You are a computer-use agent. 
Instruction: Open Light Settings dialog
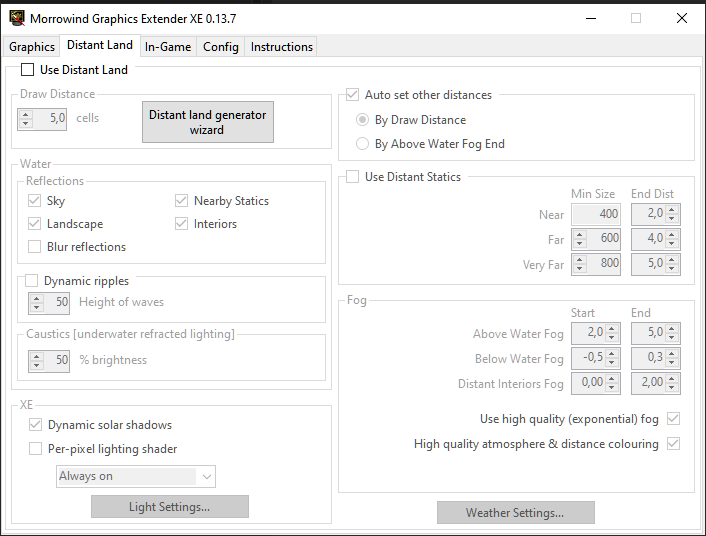click(169, 507)
